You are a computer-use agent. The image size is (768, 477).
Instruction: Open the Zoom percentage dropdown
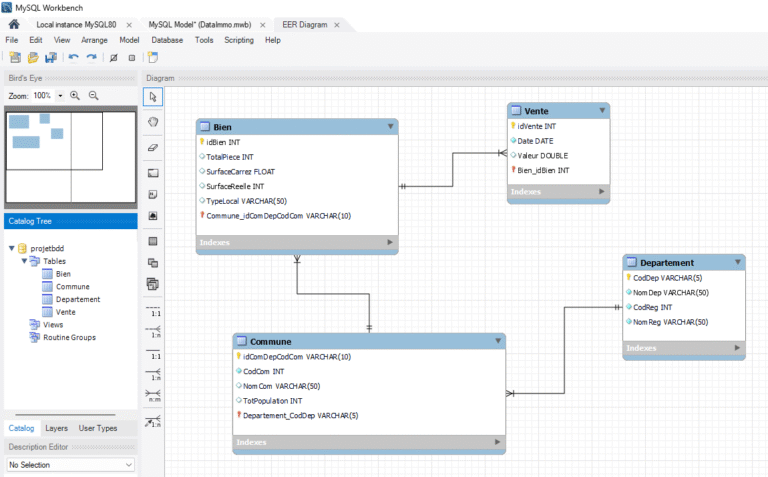pyautogui.click(x=60, y=96)
